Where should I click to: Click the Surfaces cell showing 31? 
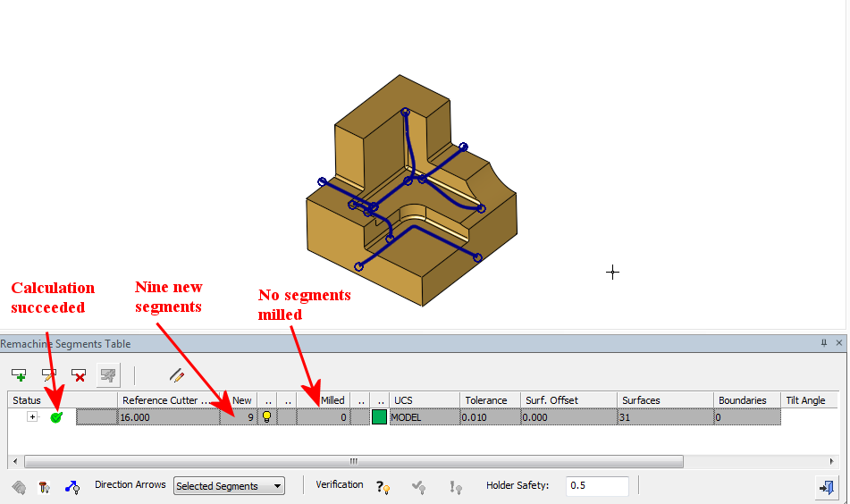[665, 417]
